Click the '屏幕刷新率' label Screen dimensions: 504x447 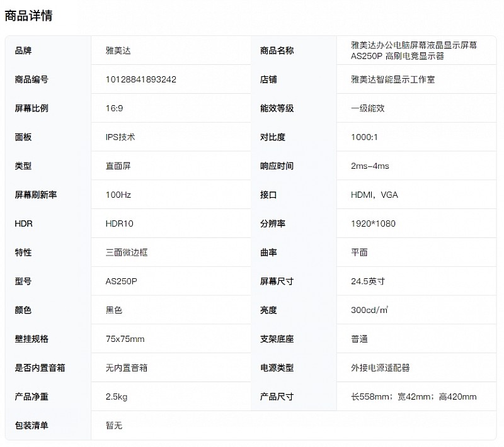coord(36,195)
